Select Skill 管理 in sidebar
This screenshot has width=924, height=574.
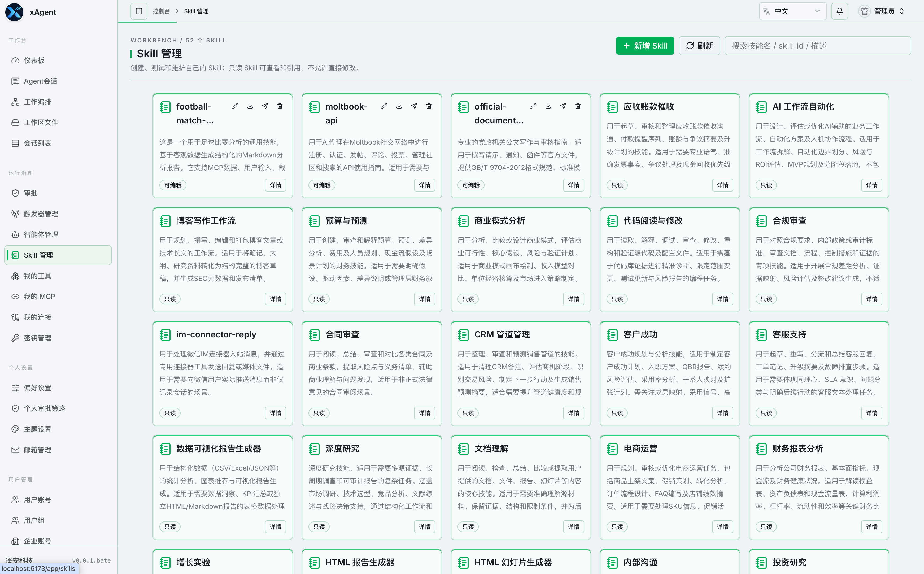(x=58, y=255)
